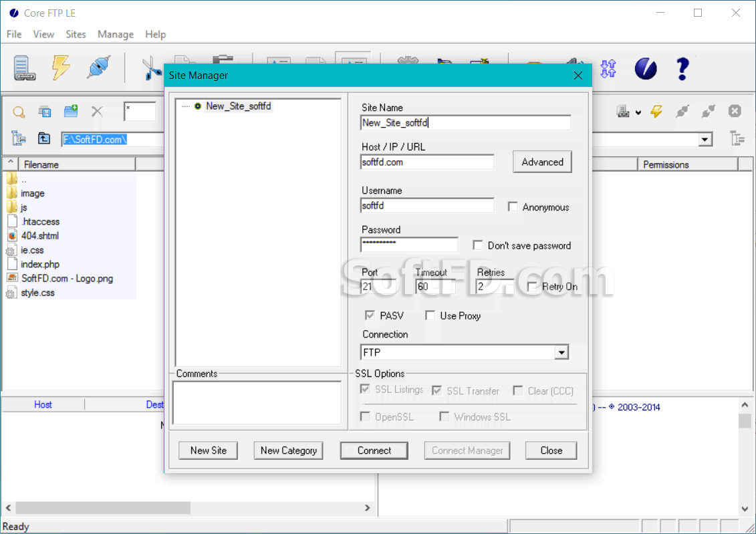
Task: Toggle remote directory tree icon
Action: coord(737,139)
